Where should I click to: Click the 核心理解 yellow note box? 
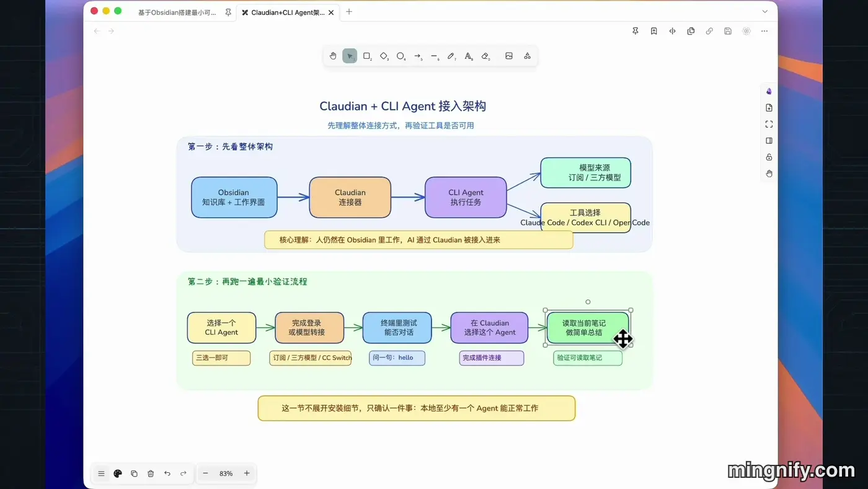coord(418,240)
